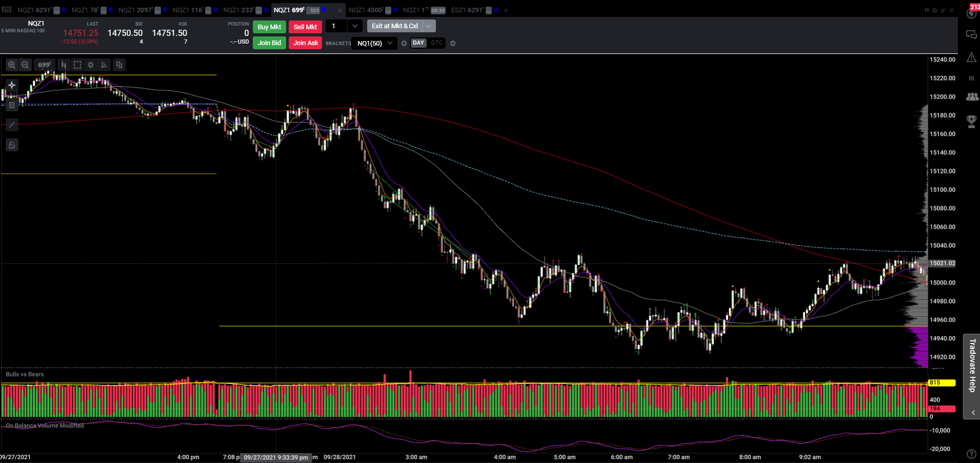Select the crosshair cursor tool
The width and height of the screenshot is (980, 463).
(12, 85)
